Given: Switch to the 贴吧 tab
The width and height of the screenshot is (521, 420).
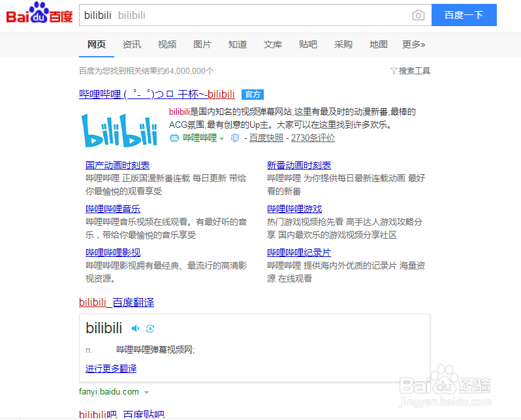Looking at the screenshot, I should (x=308, y=44).
